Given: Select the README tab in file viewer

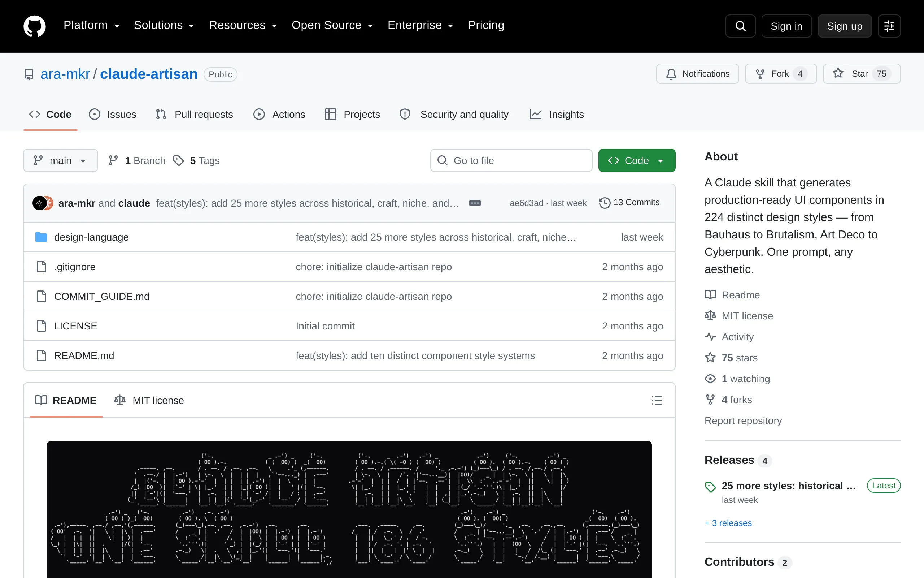Looking at the screenshot, I should click(x=66, y=400).
